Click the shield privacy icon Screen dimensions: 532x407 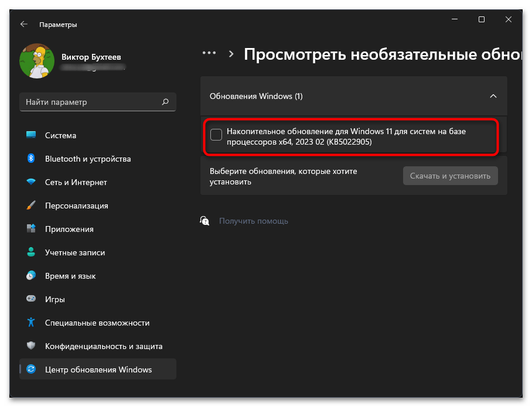click(31, 346)
